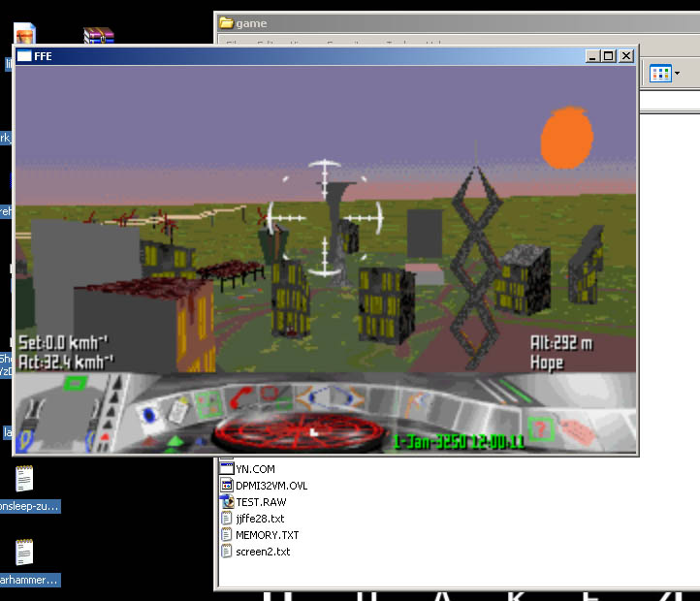This screenshot has width=700, height=601.
Task: Click the MEMORY.TXT notepad icon
Action: coord(227,534)
